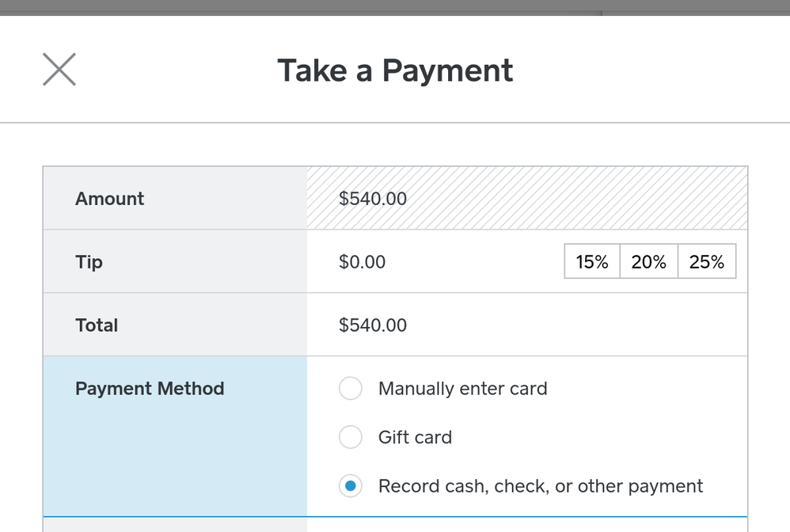
Task: Click "Record cash, check, or other payment" text
Action: tap(541, 485)
